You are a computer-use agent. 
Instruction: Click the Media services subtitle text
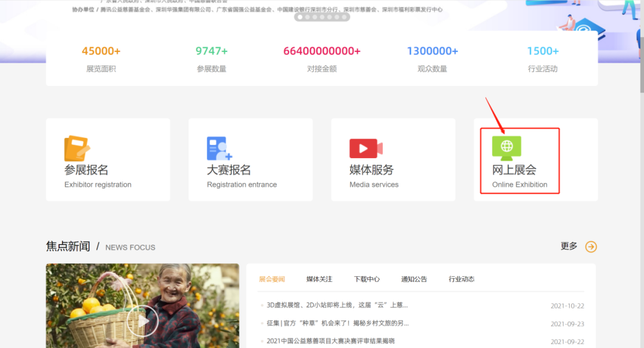[x=374, y=184]
